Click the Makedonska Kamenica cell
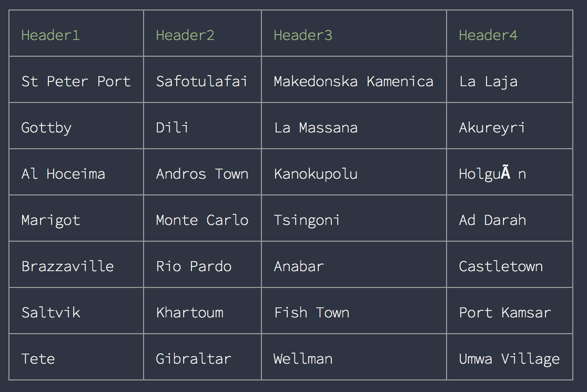 [354, 80]
